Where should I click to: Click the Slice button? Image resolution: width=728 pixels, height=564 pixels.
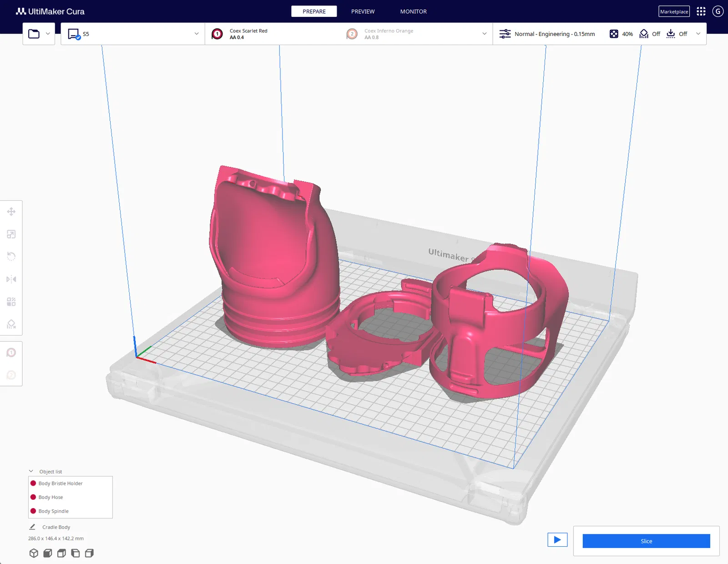tap(646, 541)
